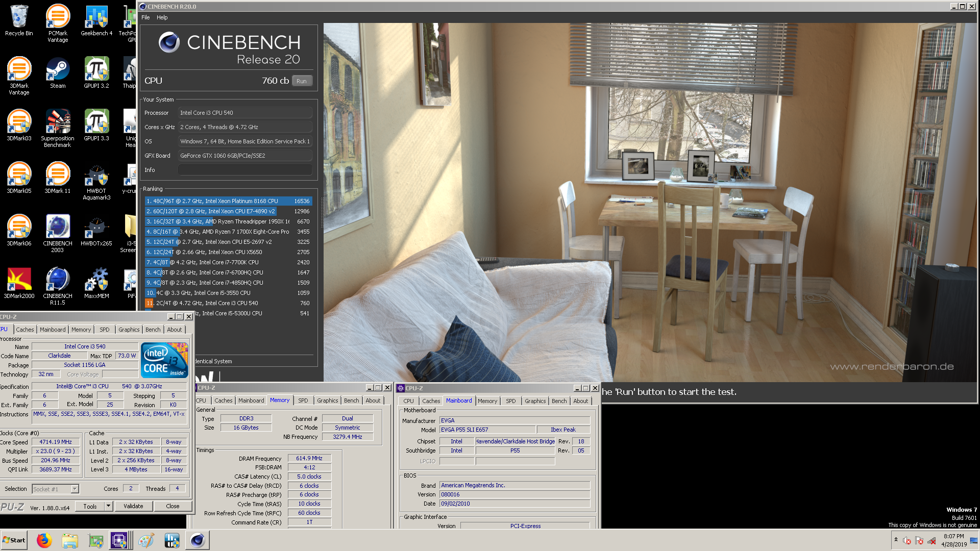Show hidden tray icons arrow

(896, 540)
